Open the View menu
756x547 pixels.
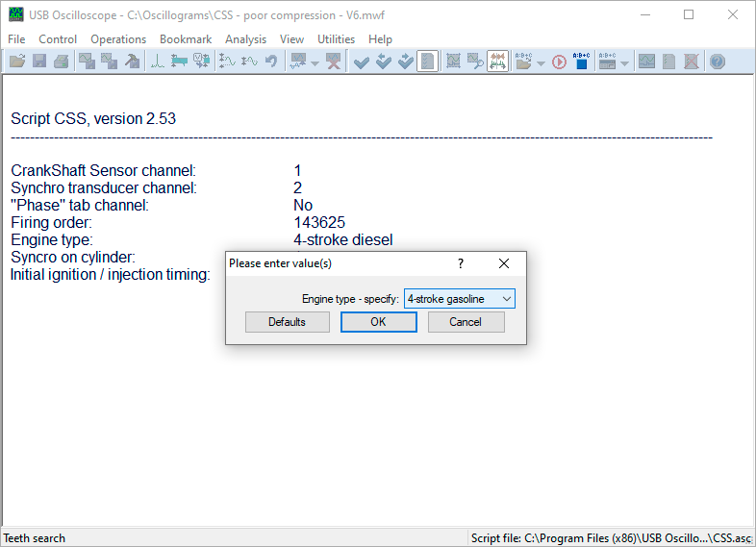click(x=291, y=39)
